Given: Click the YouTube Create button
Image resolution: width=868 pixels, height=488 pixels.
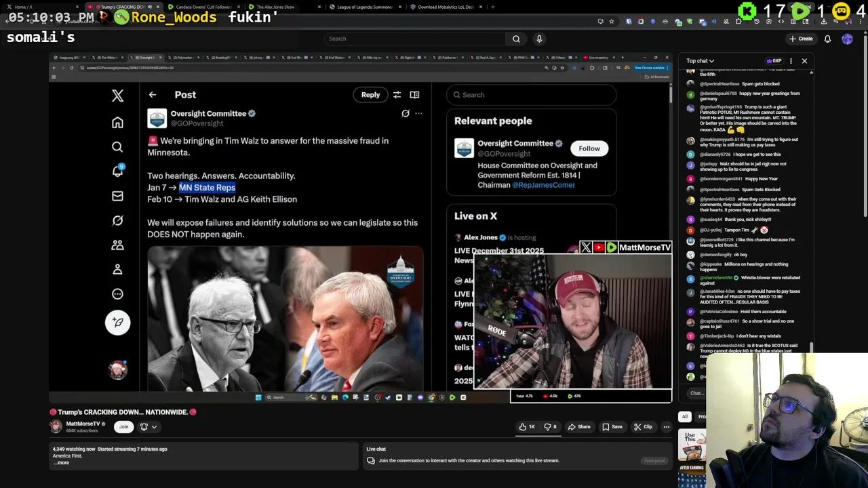Looking at the screenshot, I should pos(801,39).
